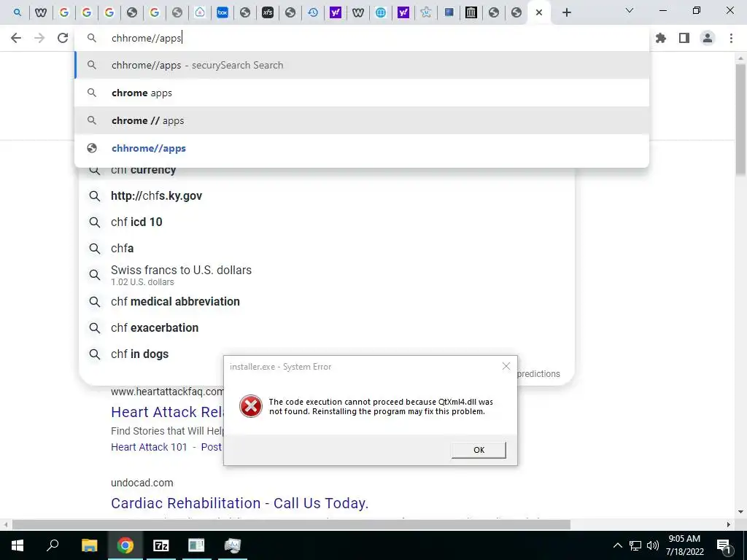Click the undocad.com site text
Viewport: 747px width, 560px height.
click(142, 483)
